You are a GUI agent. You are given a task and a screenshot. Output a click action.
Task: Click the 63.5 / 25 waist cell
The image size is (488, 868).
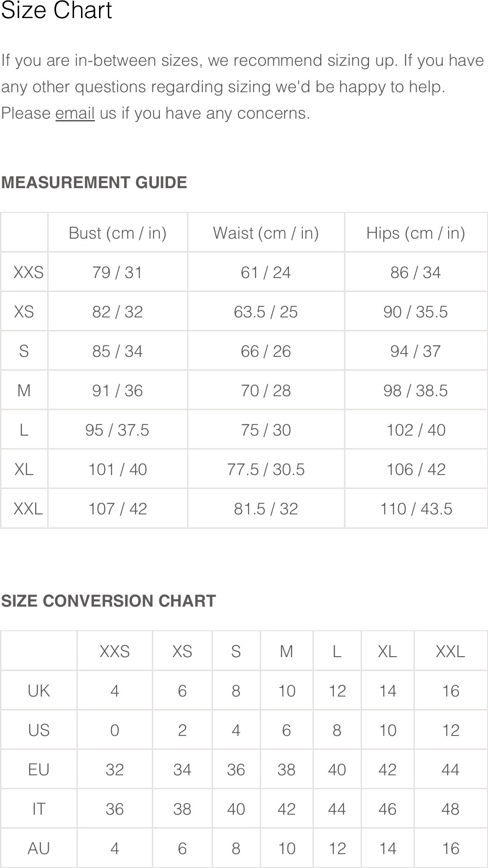pyautogui.click(x=266, y=311)
